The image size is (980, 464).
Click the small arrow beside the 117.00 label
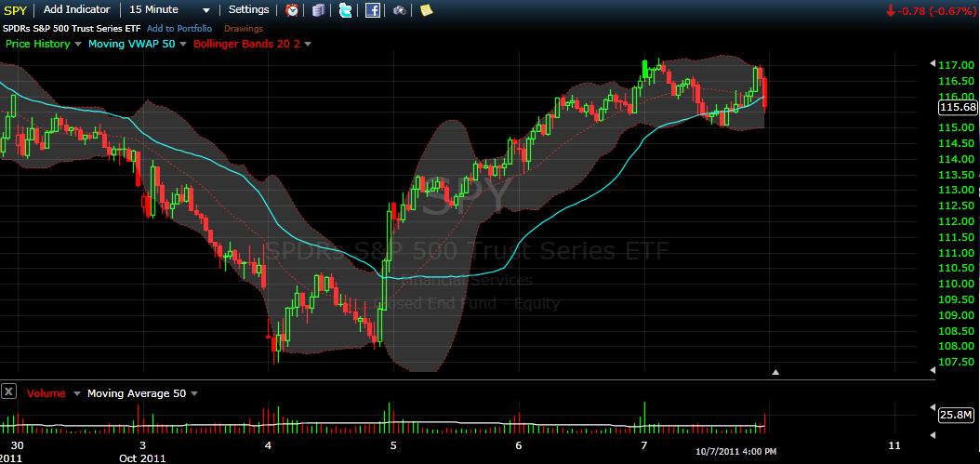[x=933, y=64]
